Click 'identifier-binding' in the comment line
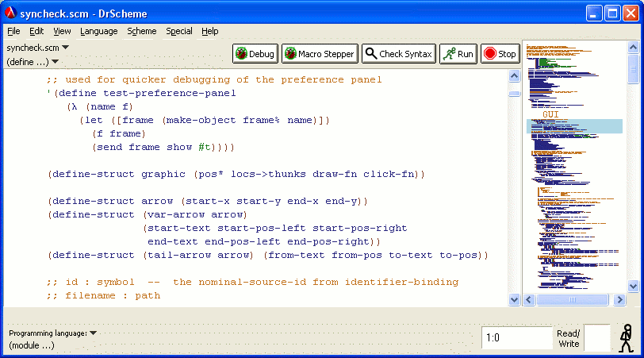644x358 pixels. pos(401,282)
